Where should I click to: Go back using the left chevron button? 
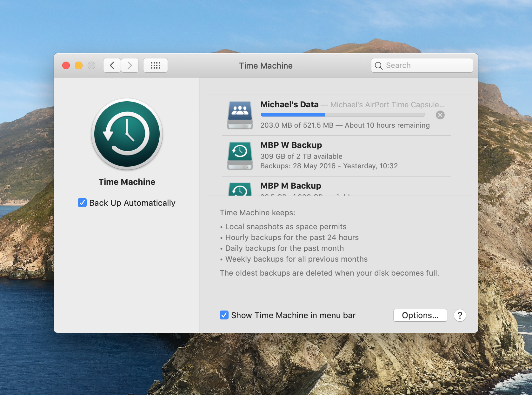click(112, 66)
